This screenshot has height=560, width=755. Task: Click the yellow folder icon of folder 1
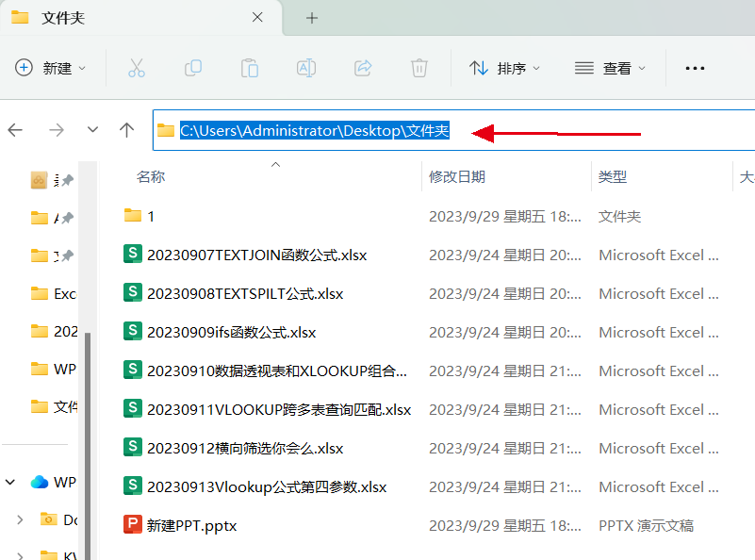click(132, 215)
